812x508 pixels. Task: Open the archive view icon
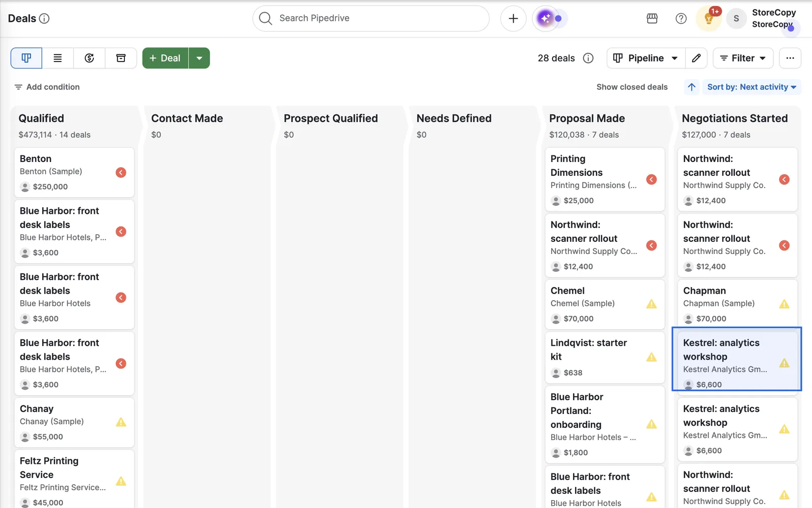[x=121, y=58]
